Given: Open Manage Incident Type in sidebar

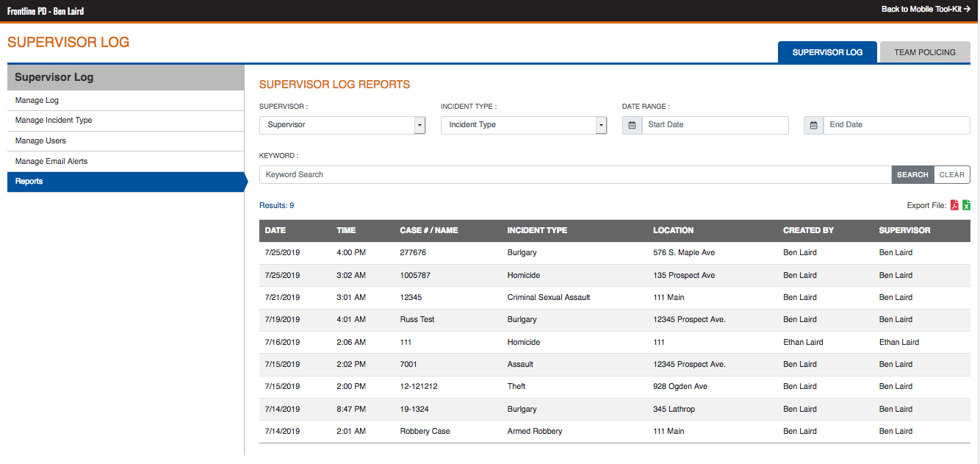Looking at the screenshot, I should coord(54,120).
